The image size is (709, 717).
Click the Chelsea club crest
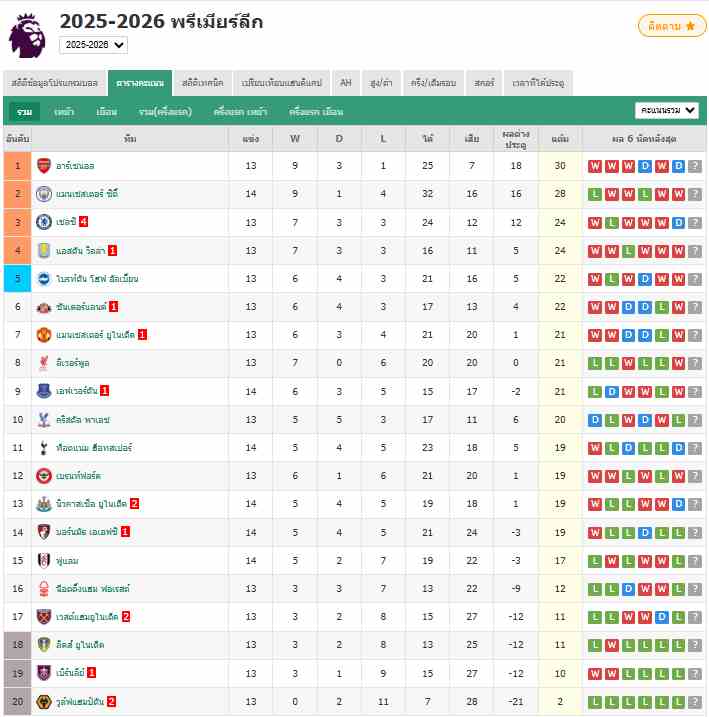point(43,222)
